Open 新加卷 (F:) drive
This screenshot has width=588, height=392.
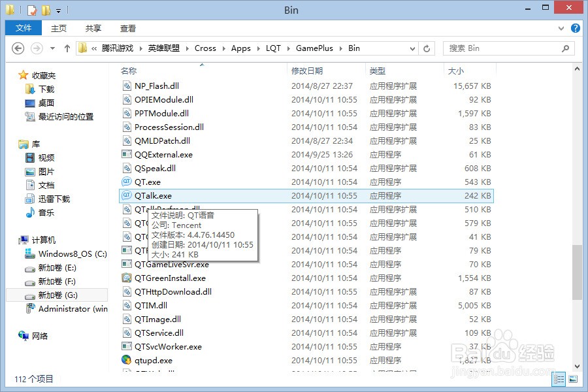pyautogui.click(x=57, y=282)
